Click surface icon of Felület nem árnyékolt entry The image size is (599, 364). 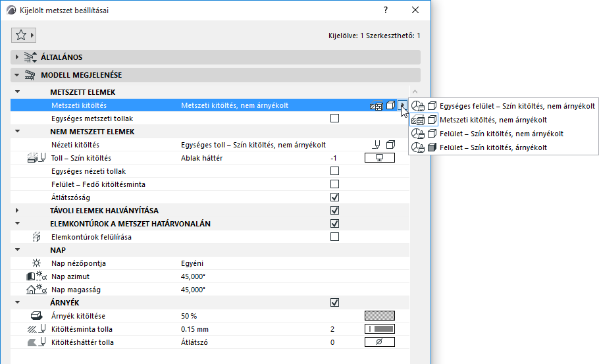point(417,134)
